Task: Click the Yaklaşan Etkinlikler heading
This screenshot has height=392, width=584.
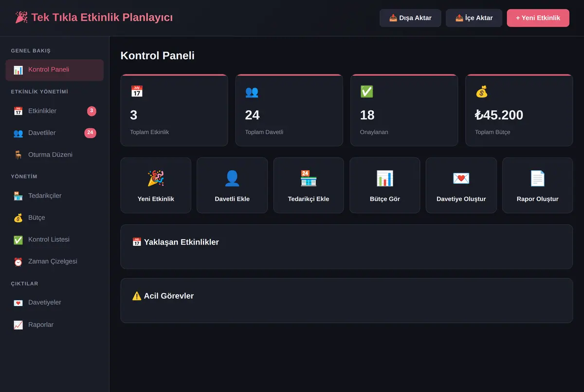Action: 176,242
